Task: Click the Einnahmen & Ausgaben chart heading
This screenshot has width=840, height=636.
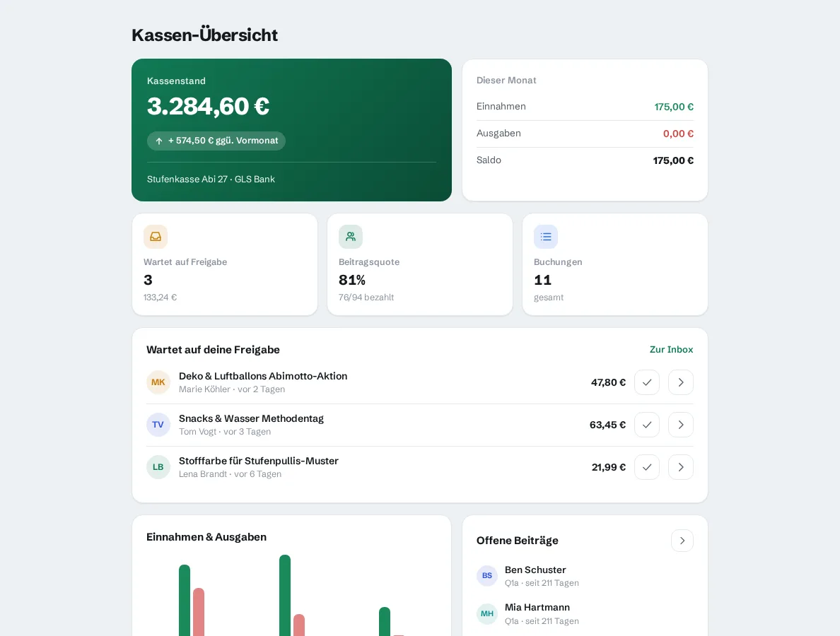Action: click(x=206, y=537)
